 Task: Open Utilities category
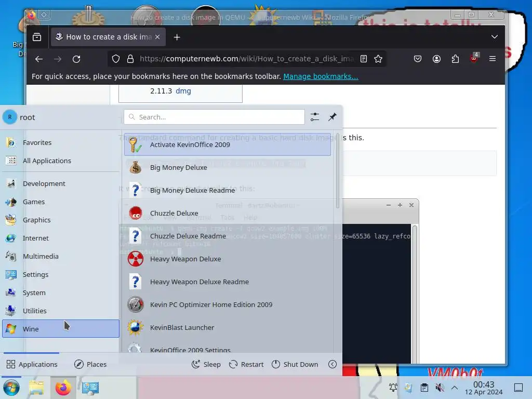click(61, 311)
